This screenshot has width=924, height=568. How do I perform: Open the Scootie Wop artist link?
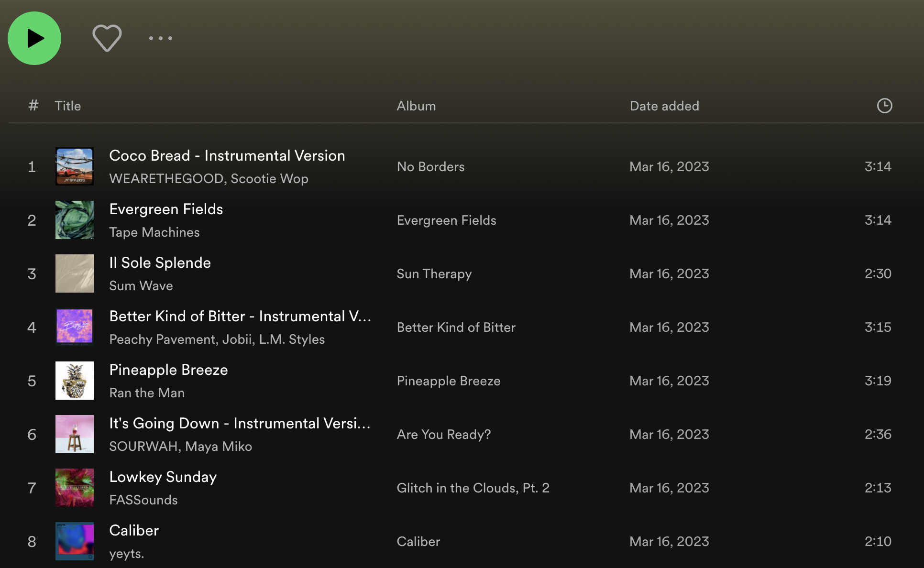pos(269,179)
